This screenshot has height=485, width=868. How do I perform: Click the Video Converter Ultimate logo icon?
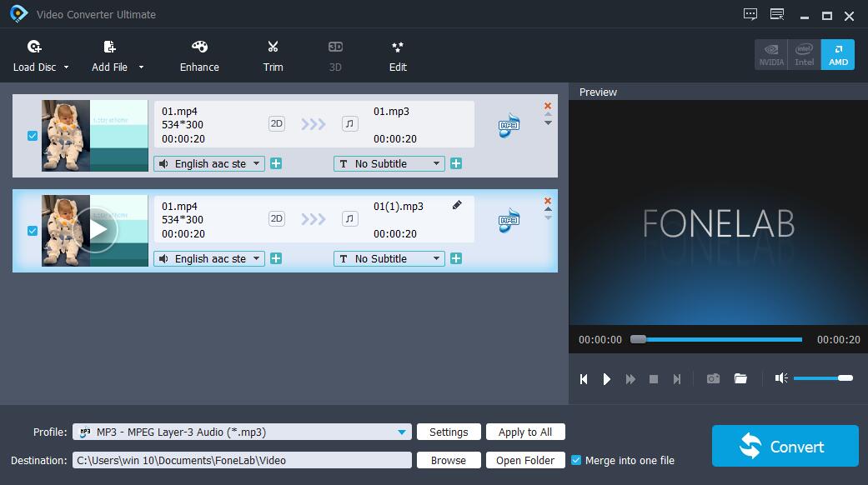(x=18, y=14)
